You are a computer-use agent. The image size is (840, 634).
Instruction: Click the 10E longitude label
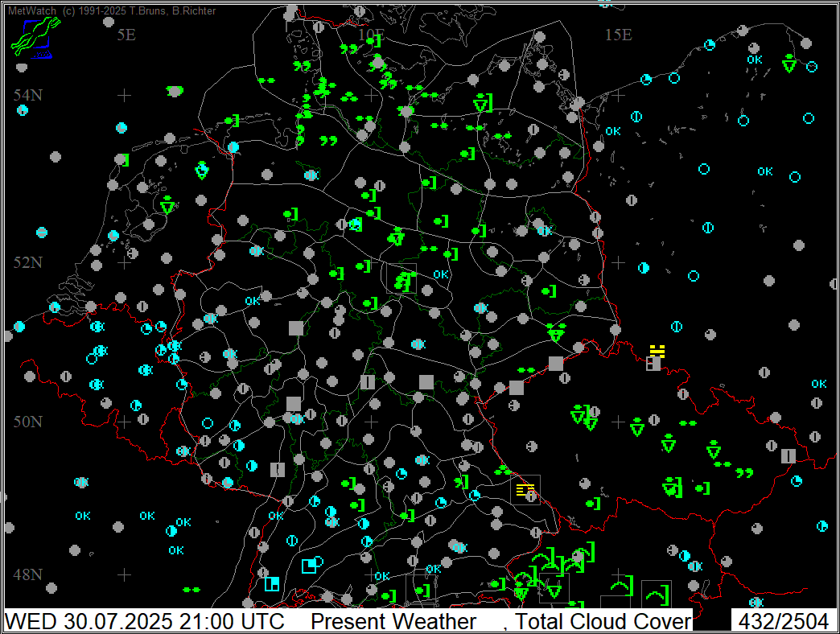pyautogui.click(x=371, y=35)
